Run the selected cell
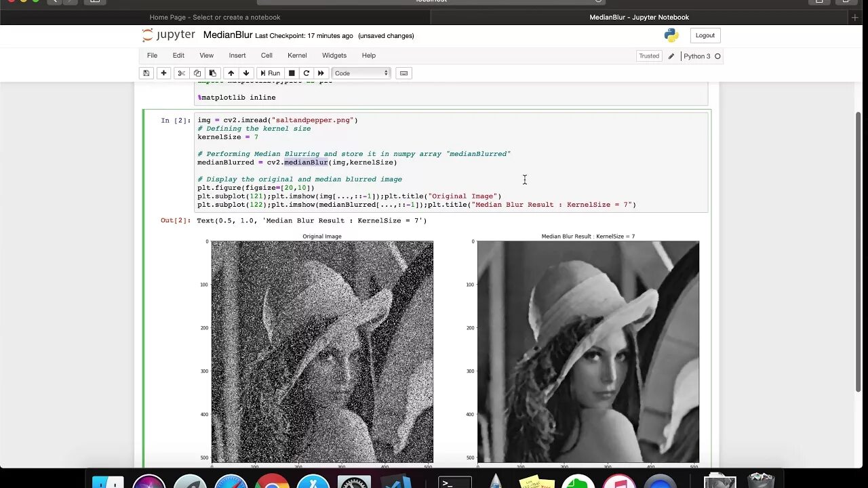The image size is (868, 488). click(270, 73)
